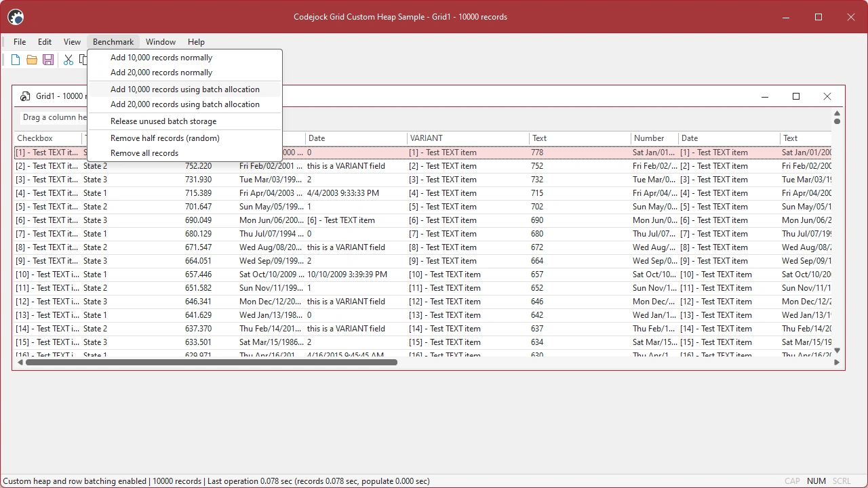Click the grid's scroll left arrow
Image resolution: width=868 pixels, height=488 pixels.
(20, 363)
